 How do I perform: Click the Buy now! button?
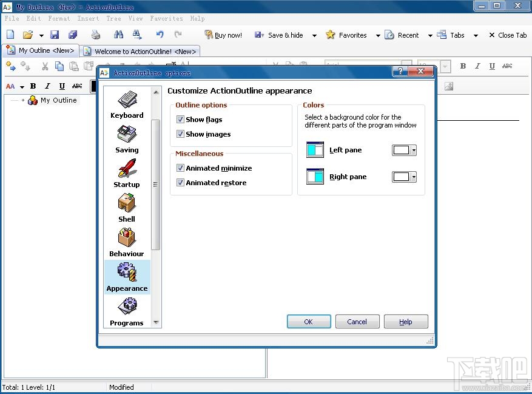(x=223, y=35)
